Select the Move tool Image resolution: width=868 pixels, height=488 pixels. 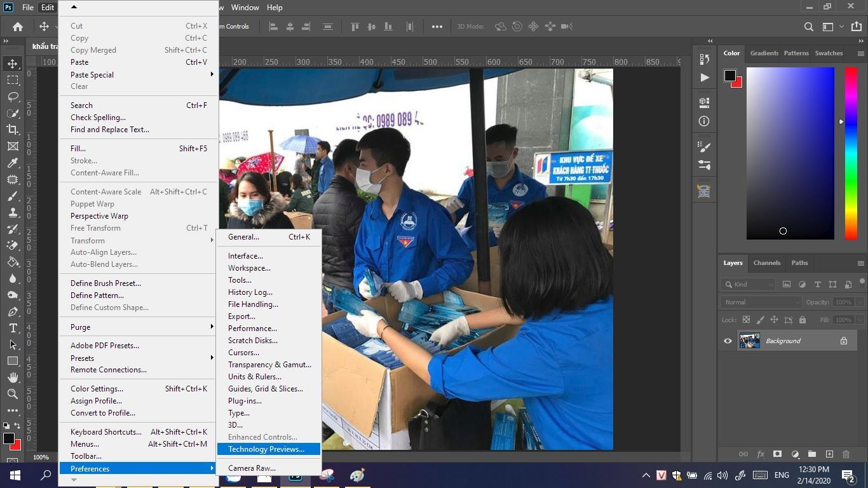coord(13,63)
